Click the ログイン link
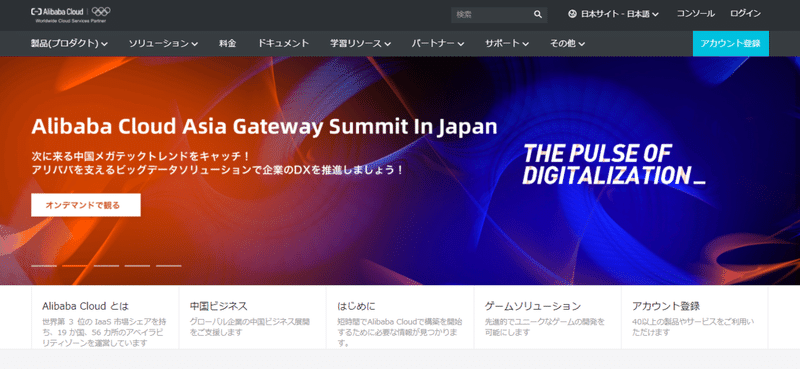 pyautogui.click(x=745, y=14)
